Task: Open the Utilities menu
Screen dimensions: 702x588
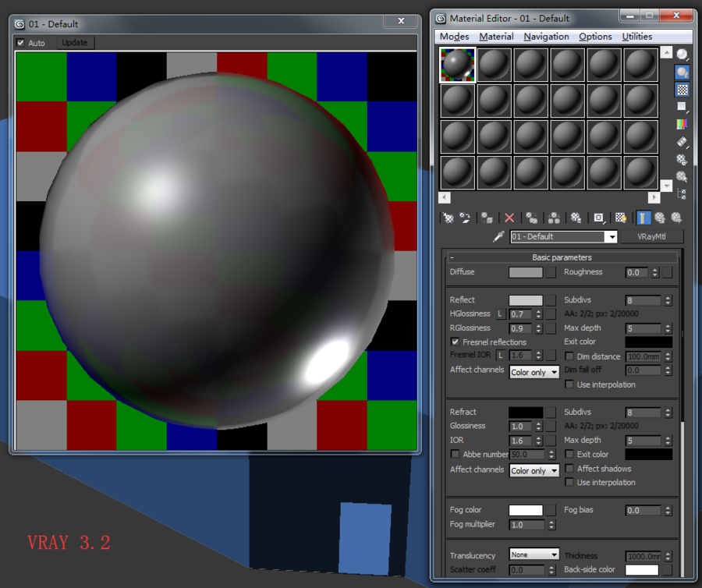Action: [636, 37]
